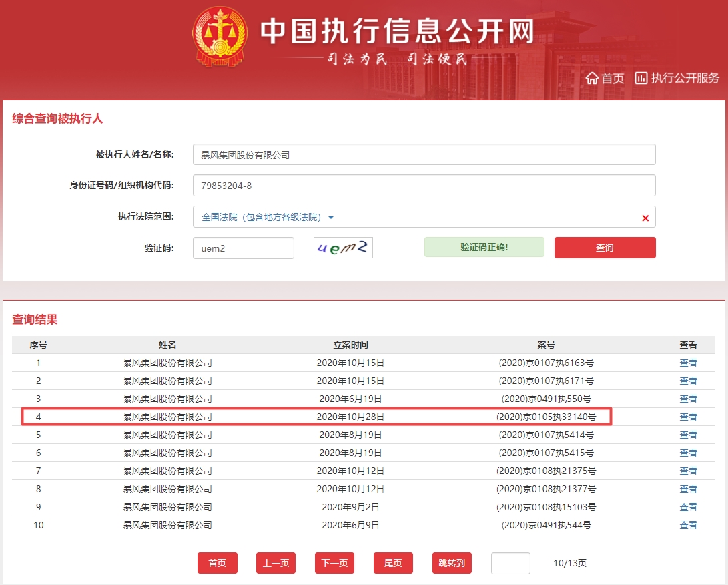
Task: Click the chart icon beside 执行公开服务
Action: [x=641, y=78]
